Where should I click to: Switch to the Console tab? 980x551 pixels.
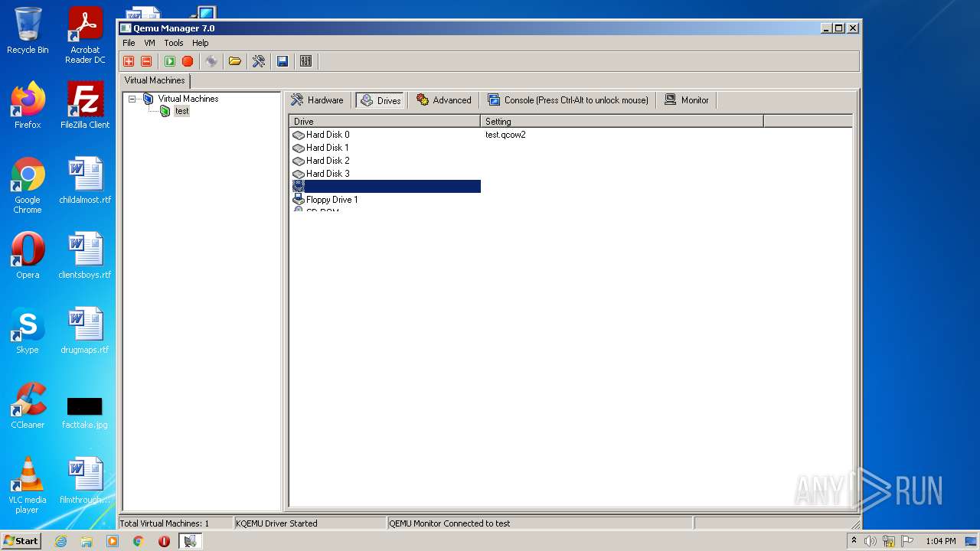pos(568,100)
